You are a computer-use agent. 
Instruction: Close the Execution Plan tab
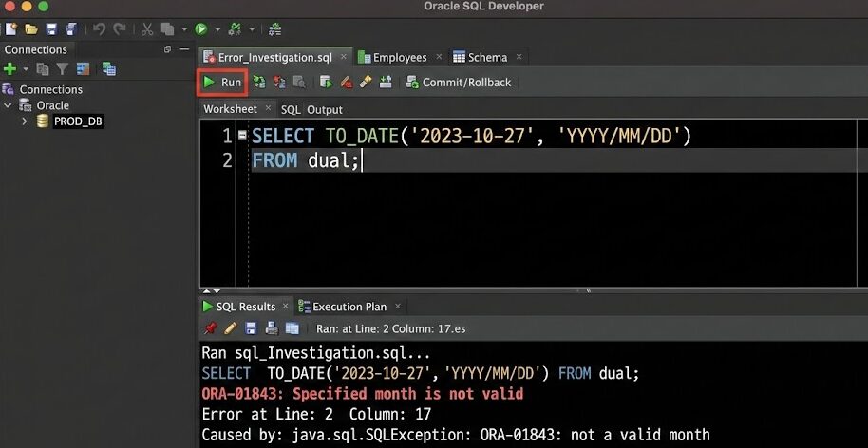coord(397,306)
